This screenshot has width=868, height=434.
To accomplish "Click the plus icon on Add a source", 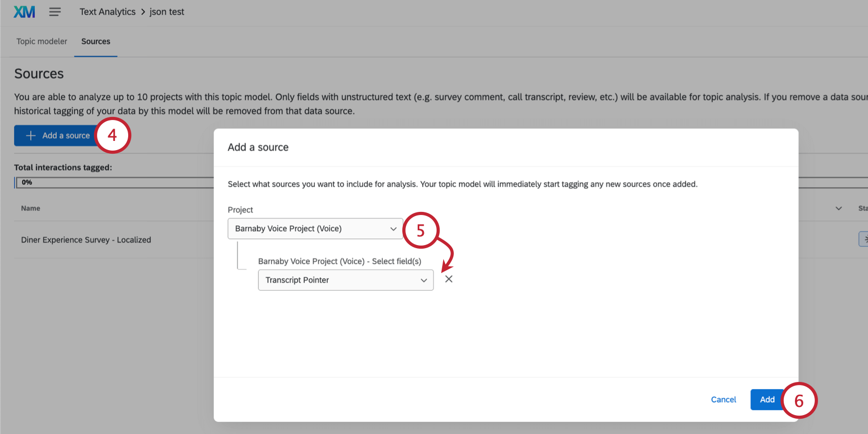I will pos(31,136).
